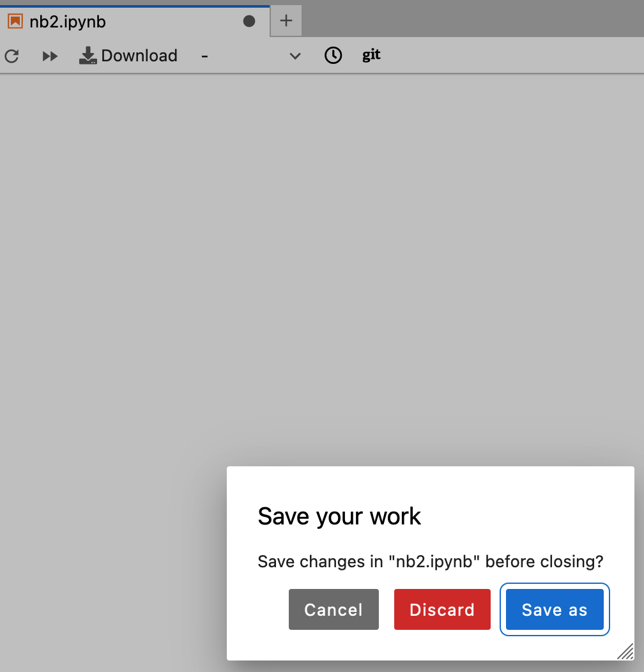Open the git toolbar entry

[371, 56]
